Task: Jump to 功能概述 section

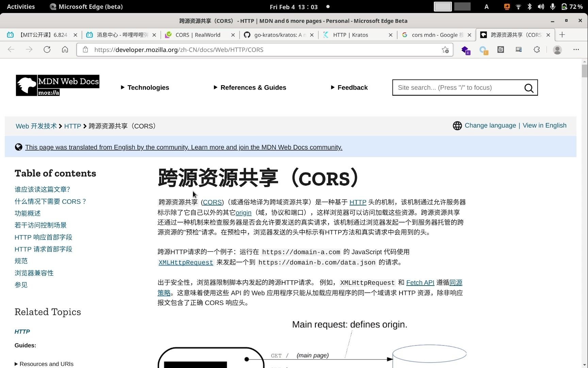Action: point(28,213)
